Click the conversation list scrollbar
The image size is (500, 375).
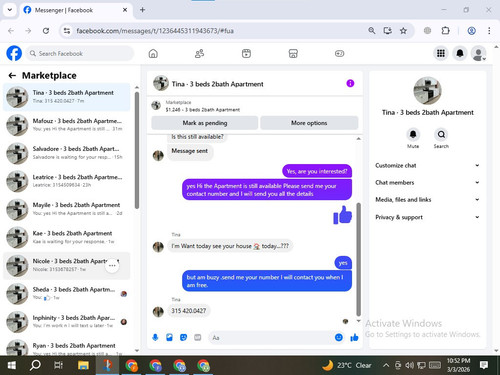tap(137, 150)
